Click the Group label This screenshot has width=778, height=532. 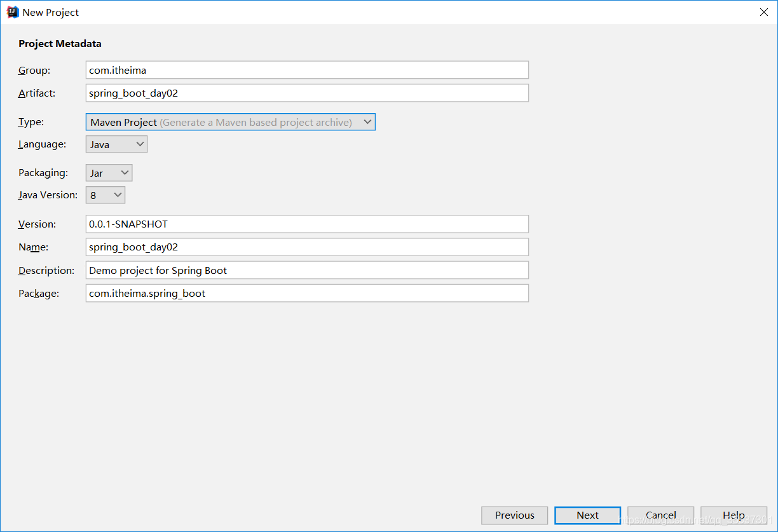(34, 71)
